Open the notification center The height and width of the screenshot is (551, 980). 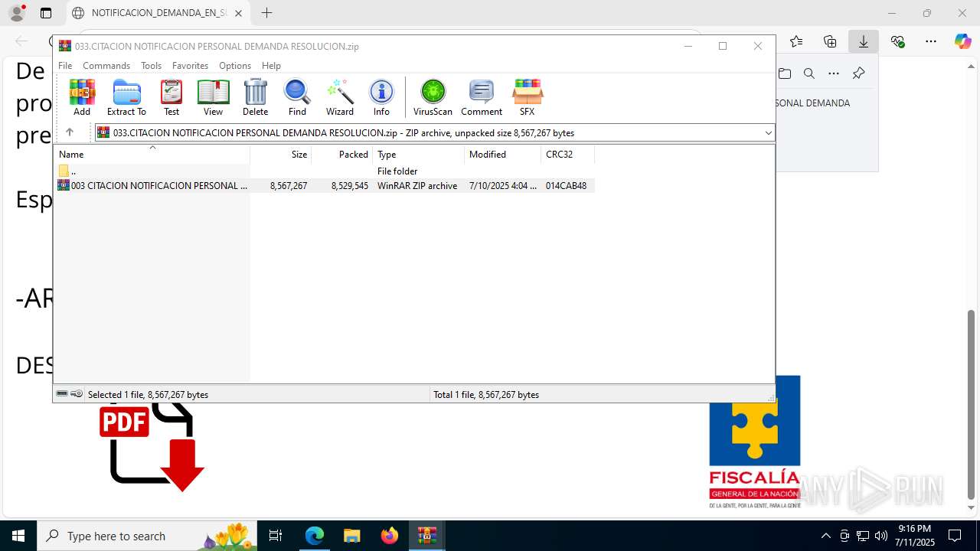click(x=955, y=536)
